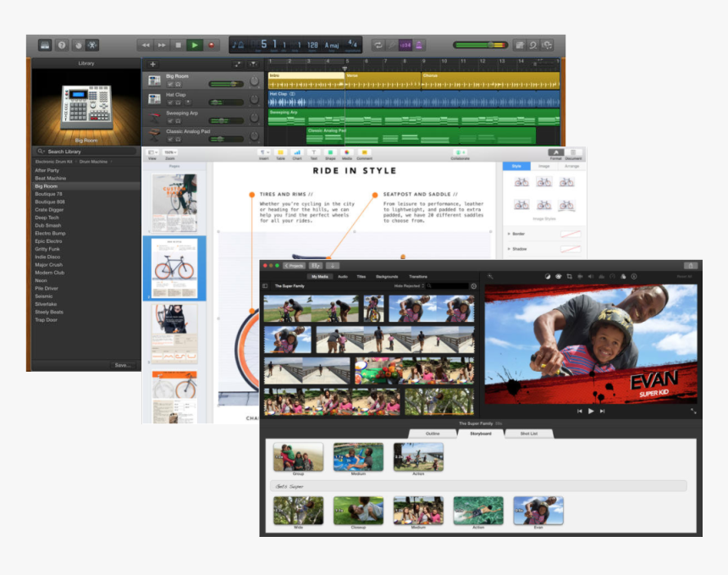728x575 pixels.
Task: Toggle the metronome icon in GarageBand
Action: [x=419, y=45]
